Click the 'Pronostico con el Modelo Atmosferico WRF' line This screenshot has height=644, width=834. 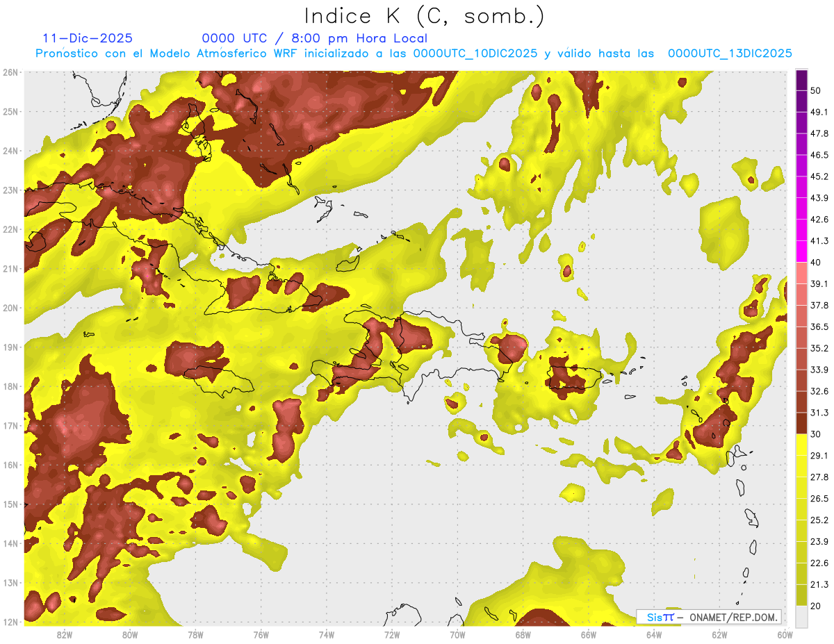click(414, 53)
